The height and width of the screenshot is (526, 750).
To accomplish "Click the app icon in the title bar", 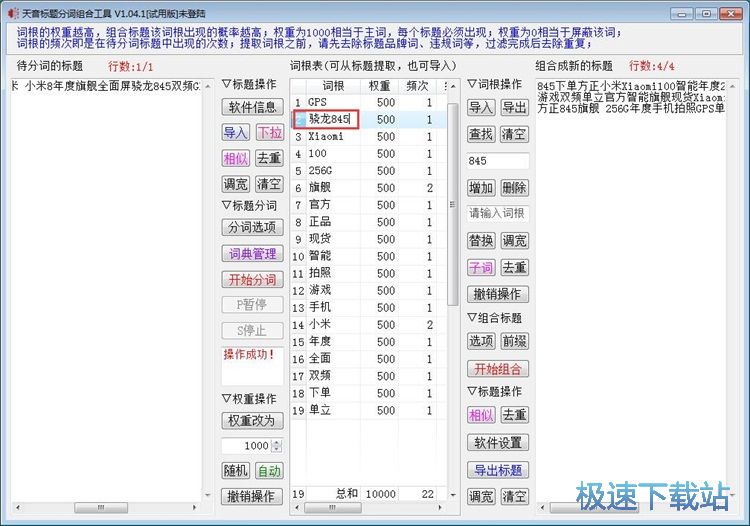I will click(13, 13).
